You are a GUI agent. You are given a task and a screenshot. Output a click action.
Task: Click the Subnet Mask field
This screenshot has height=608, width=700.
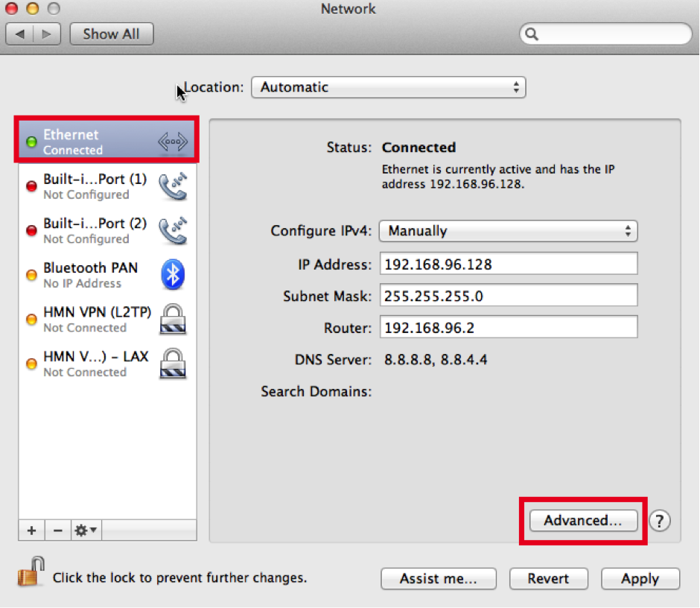[509, 295]
